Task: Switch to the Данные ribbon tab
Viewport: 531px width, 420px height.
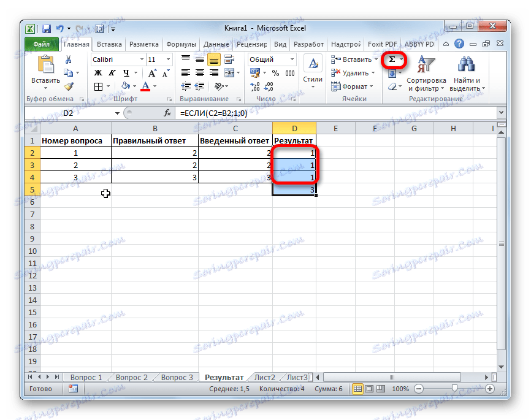Action: [x=216, y=44]
